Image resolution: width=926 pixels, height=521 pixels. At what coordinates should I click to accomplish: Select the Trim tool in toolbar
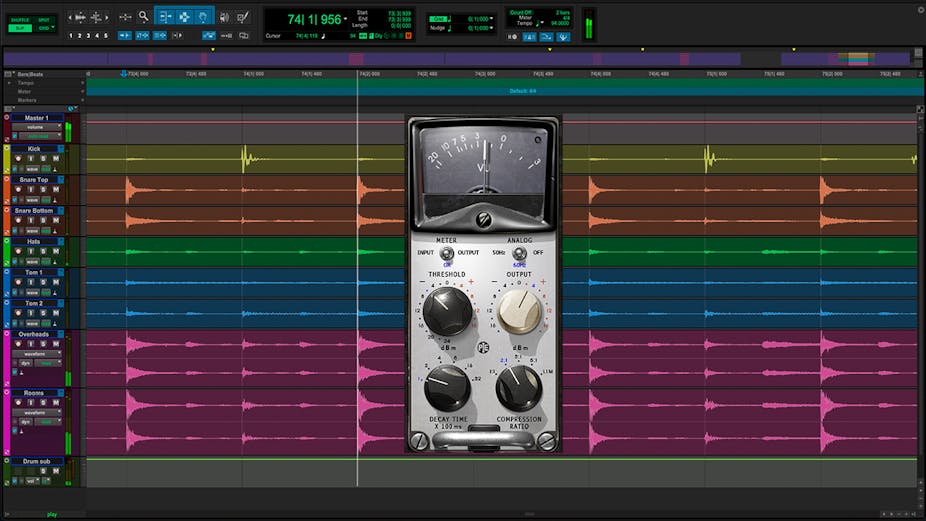[166, 17]
